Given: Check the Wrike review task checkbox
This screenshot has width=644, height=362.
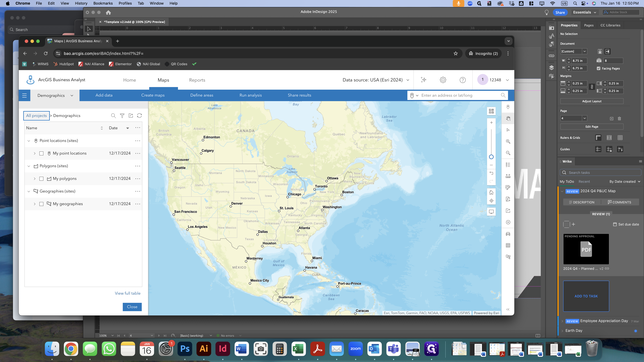Looking at the screenshot, I should click(x=567, y=224).
